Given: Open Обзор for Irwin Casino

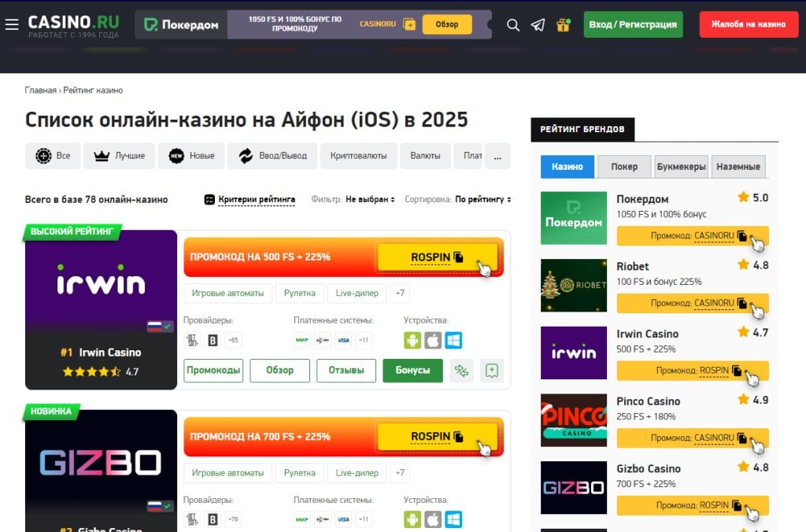Looking at the screenshot, I should (279, 371).
